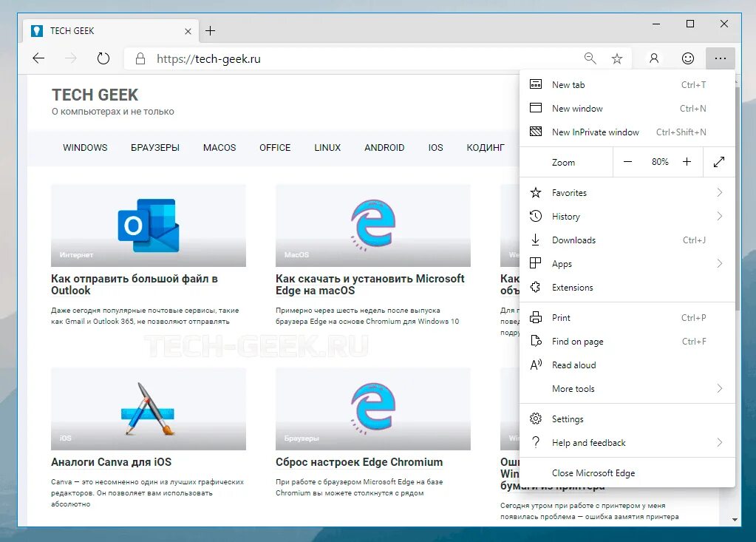The width and height of the screenshot is (756, 542).
Task: Expand the History submenu chevron
Action: [x=719, y=216]
